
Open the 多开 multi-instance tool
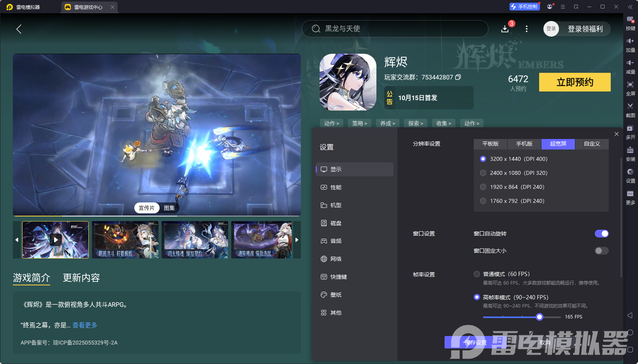[630, 132]
